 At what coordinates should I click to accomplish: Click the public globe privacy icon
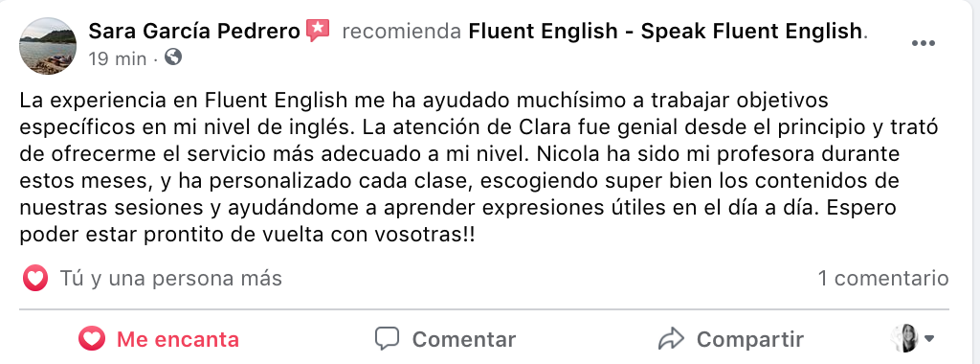tap(173, 57)
